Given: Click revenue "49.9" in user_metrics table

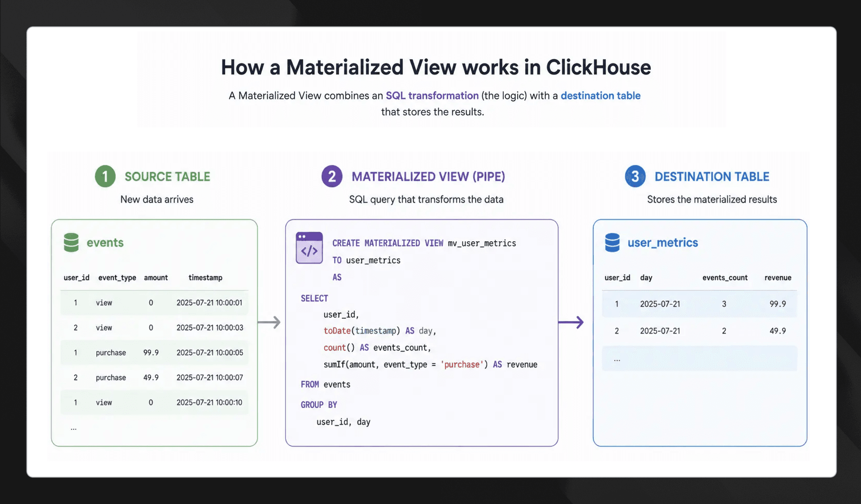Looking at the screenshot, I should [778, 331].
